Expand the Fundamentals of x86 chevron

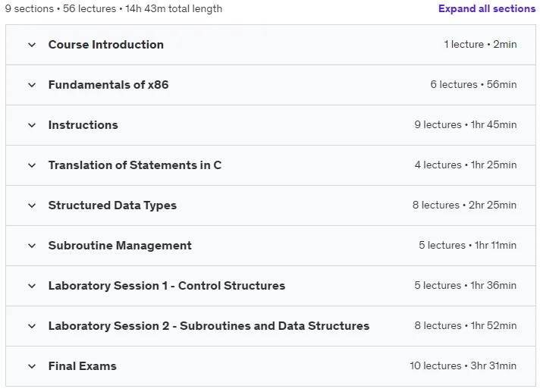click(32, 85)
